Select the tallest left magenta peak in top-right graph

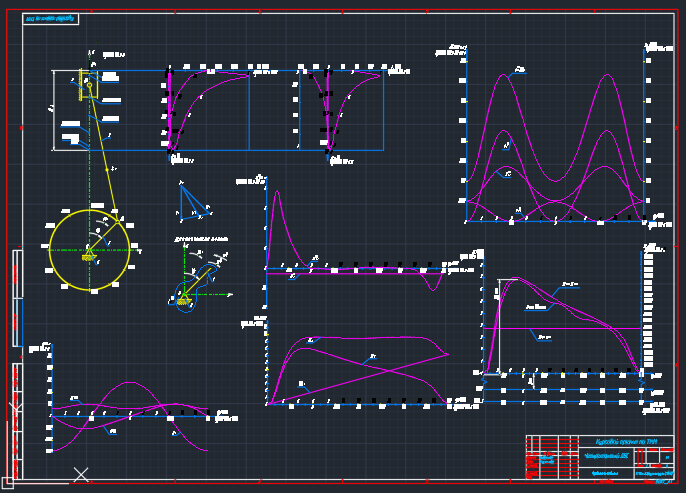504,75
